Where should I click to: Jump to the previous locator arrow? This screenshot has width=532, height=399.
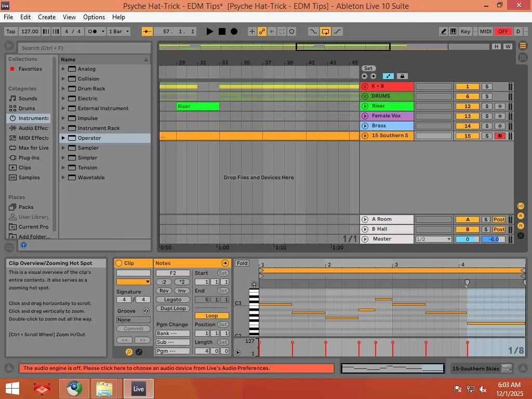coord(364,76)
